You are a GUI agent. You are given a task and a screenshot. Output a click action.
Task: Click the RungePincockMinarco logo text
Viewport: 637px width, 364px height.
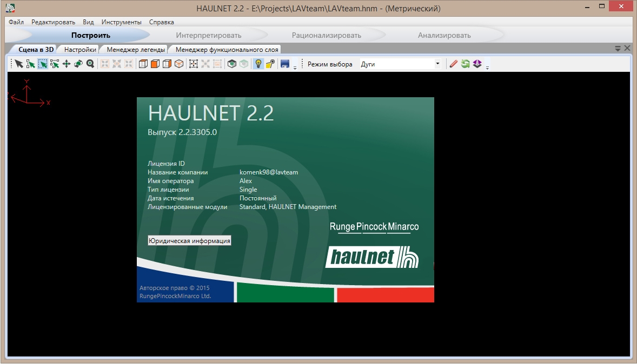[374, 226]
